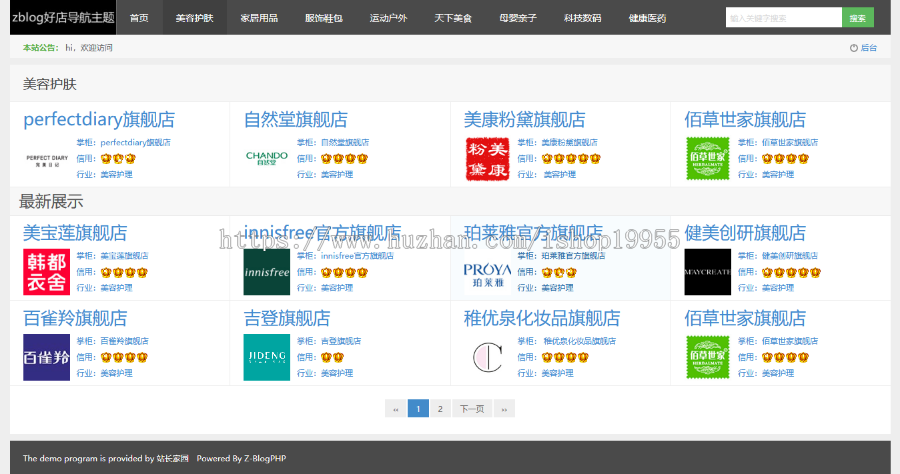
Task: Click the black MAYCREATE logo image
Action: click(x=708, y=272)
